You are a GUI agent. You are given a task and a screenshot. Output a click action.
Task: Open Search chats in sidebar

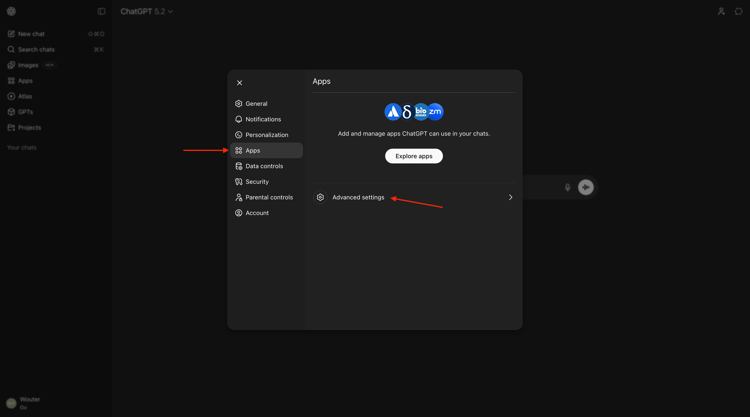(x=55, y=50)
